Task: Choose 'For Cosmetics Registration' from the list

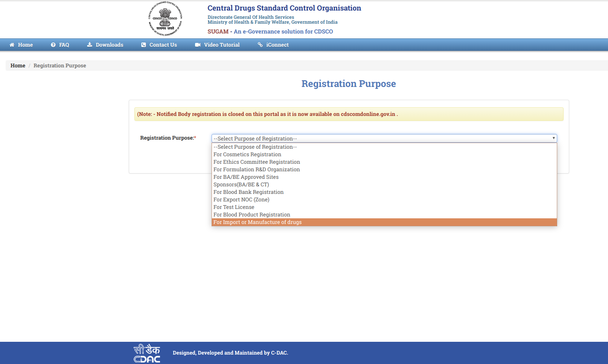Action: pyautogui.click(x=247, y=154)
